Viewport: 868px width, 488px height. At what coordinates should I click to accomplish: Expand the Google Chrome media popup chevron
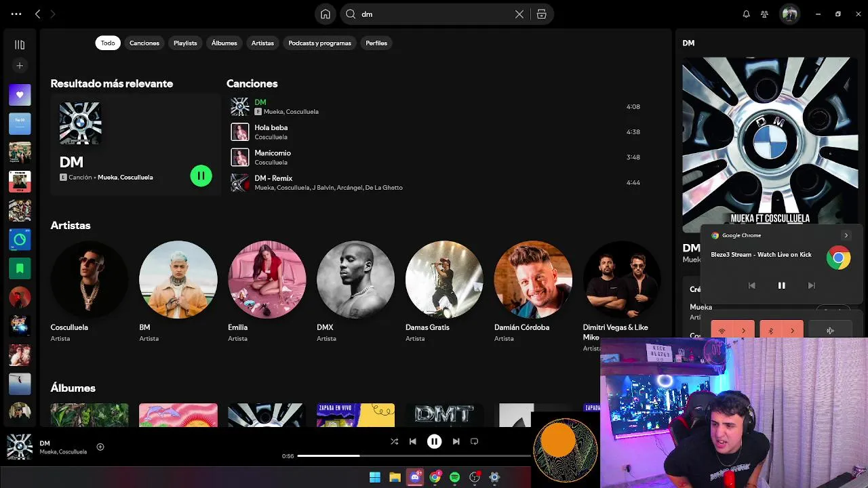(846, 235)
